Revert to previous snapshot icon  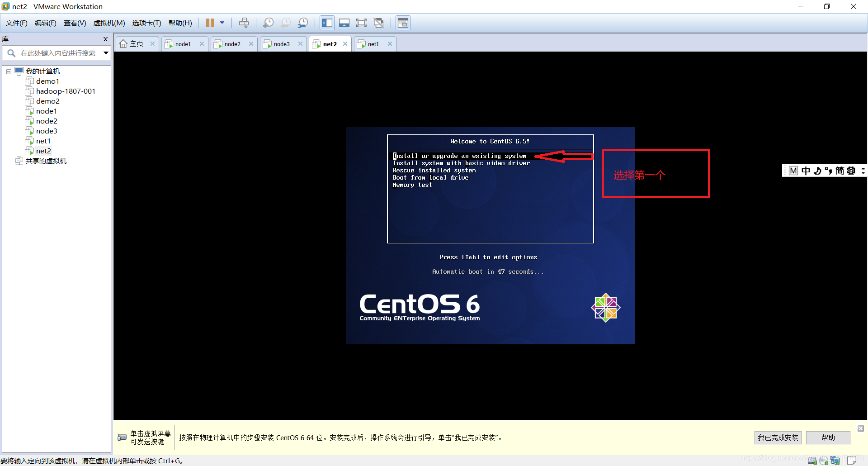(x=286, y=23)
